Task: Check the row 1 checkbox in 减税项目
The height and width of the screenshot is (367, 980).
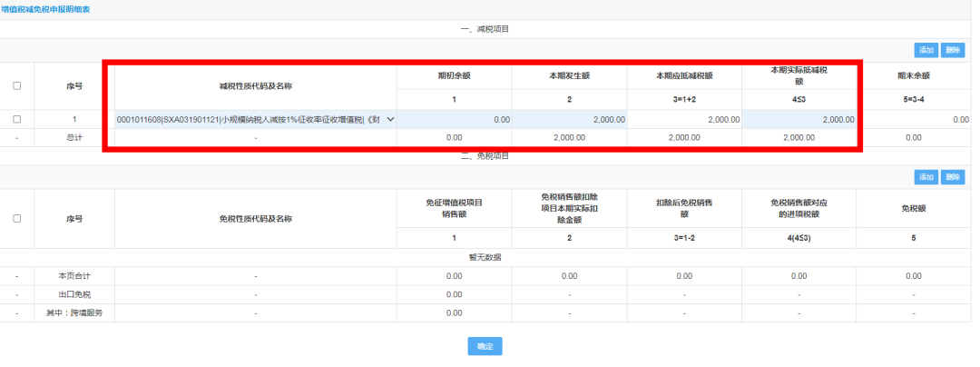Action: 17,119
